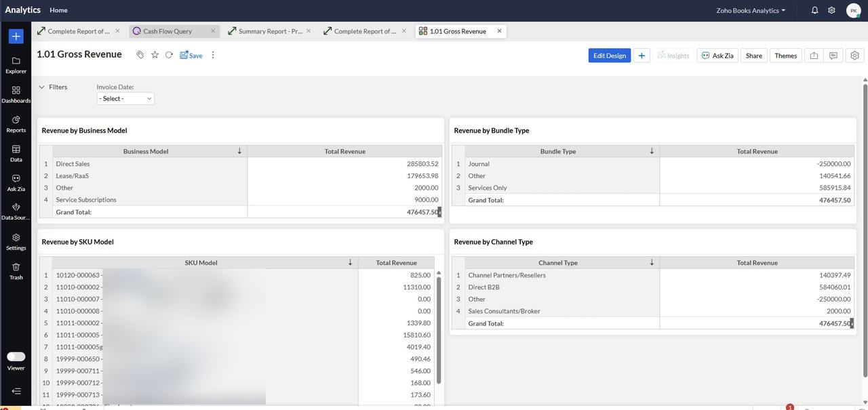Refresh the dashboard with the reload icon
868x410 pixels.
coord(169,55)
